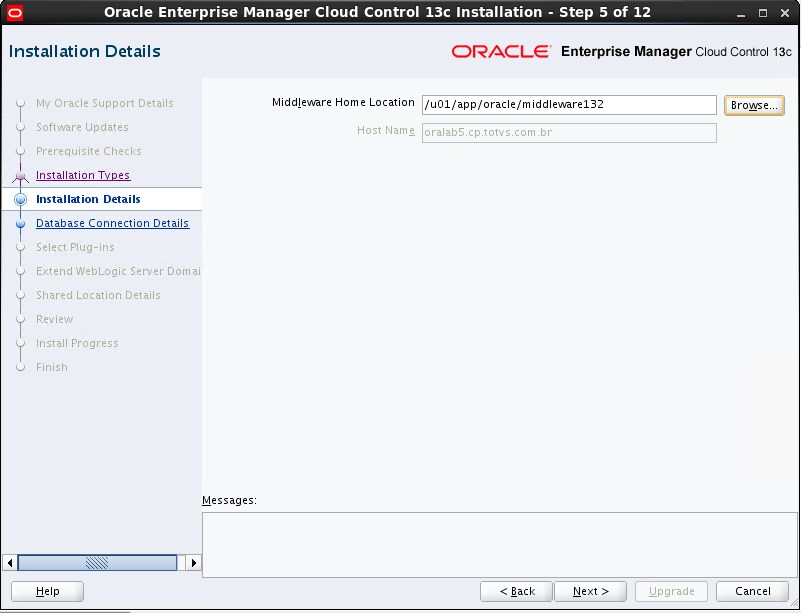Click the Select Plug-ins step icon

(22, 247)
